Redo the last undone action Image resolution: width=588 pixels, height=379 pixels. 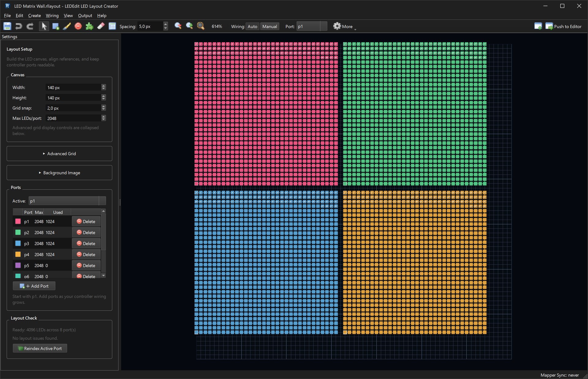tap(30, 26)
